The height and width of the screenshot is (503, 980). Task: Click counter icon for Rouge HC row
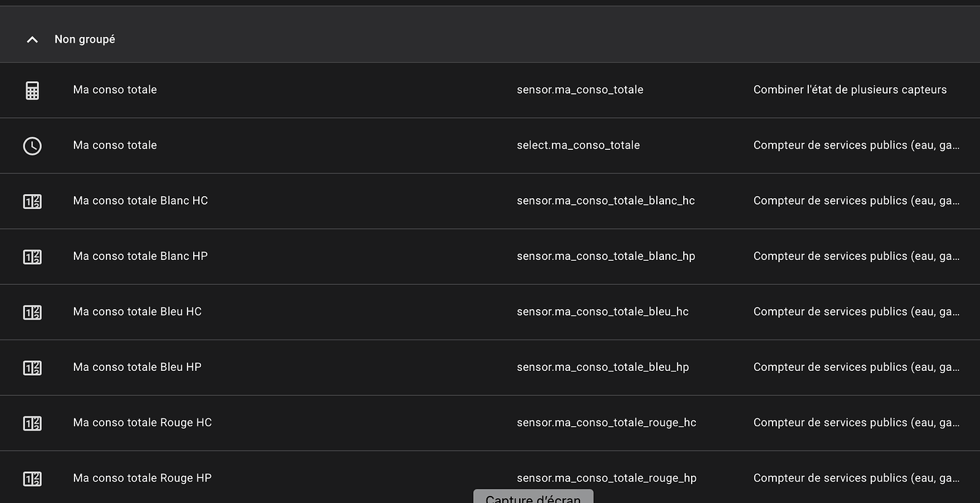pos(32,423)
